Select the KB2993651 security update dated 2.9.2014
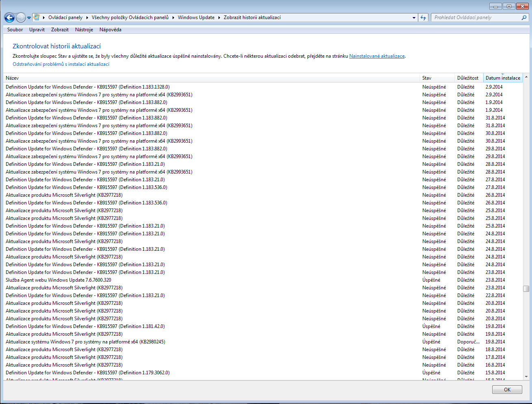Viewport: 532px width, 404px height. click(x=263, y=95)
